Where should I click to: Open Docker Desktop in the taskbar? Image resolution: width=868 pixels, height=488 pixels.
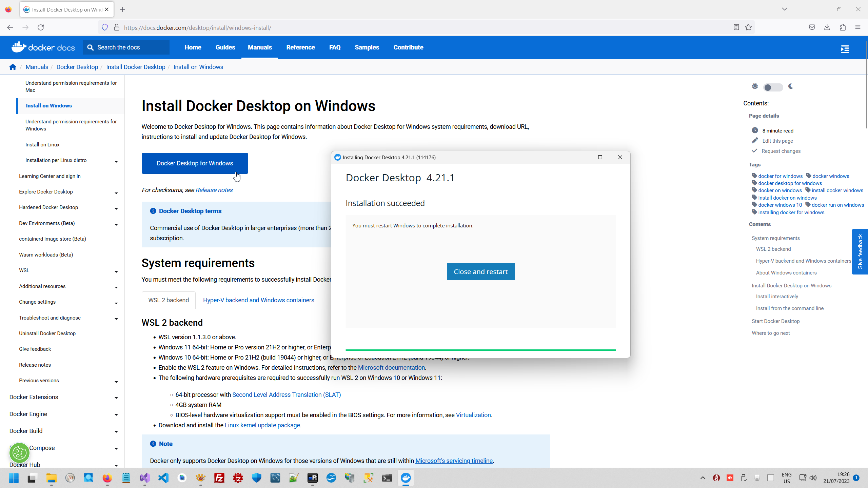(406, 478)
